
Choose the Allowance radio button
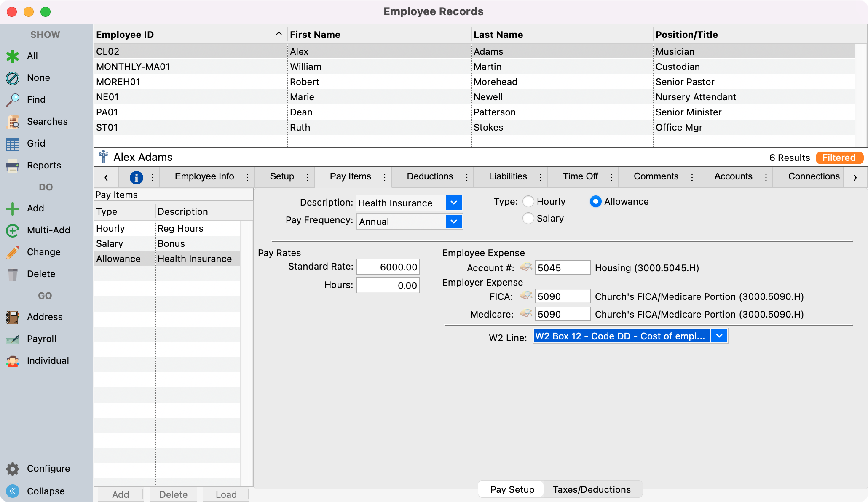point(595,202)
